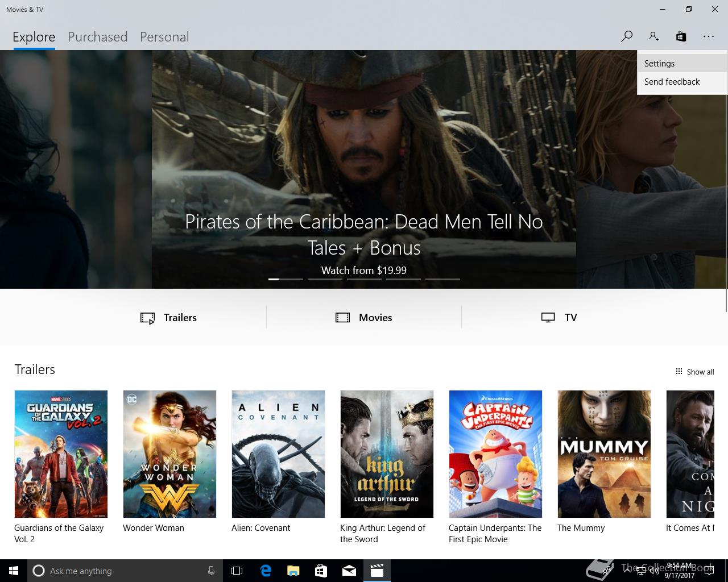Click Guardians of the Galaxy Vol. 2 title text
This screenshot has width=728, height=582.
click(59, 534)
